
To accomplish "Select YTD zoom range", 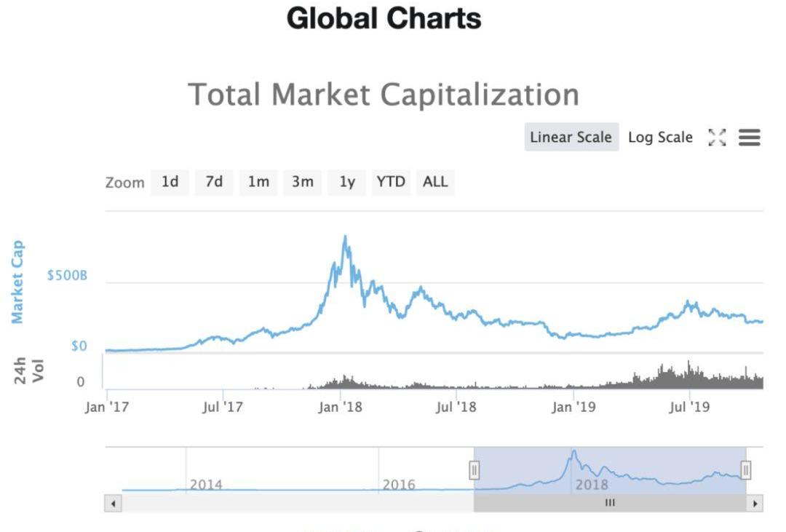I will coord(391,181).
